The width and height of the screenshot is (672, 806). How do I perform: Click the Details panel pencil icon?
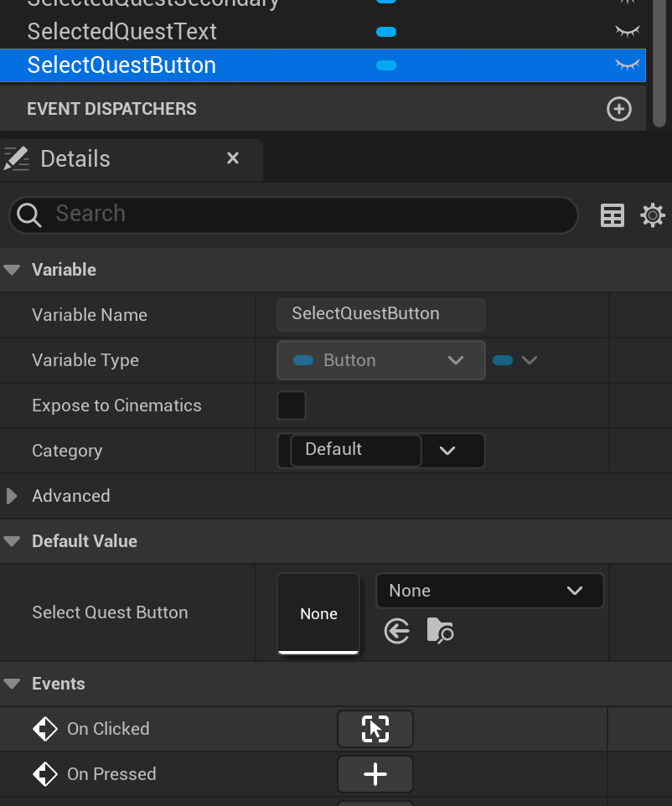tap(17, 158)
